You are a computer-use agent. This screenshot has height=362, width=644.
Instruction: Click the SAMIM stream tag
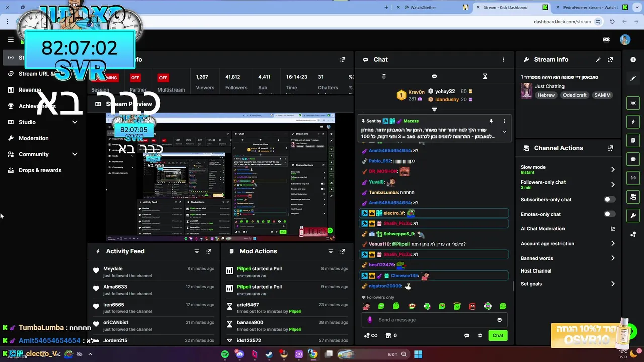(602, 95)
